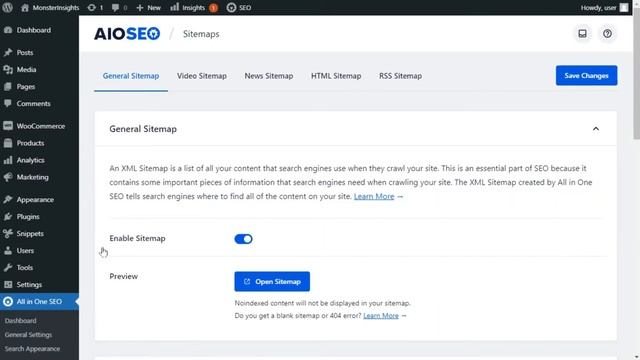Toggle the Enable Sitemap switch
This screenshot has height=360, width=640.
(243, 239)
